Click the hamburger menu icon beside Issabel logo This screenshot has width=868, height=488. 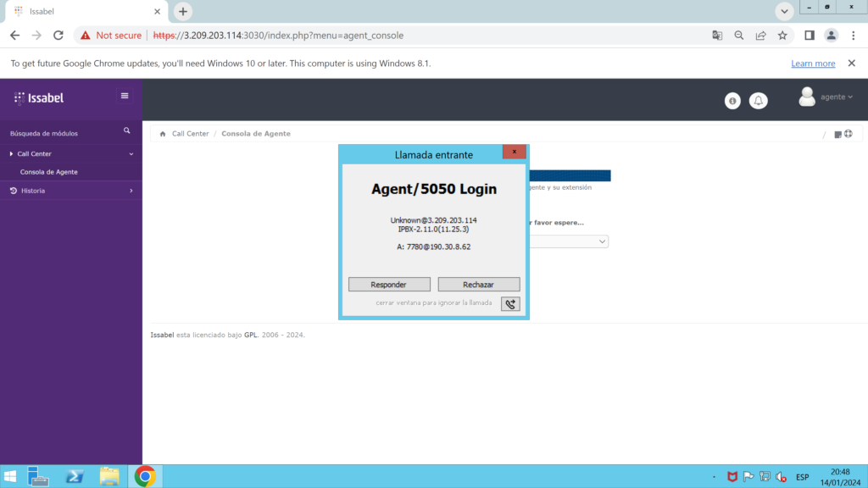click(125, 96)
